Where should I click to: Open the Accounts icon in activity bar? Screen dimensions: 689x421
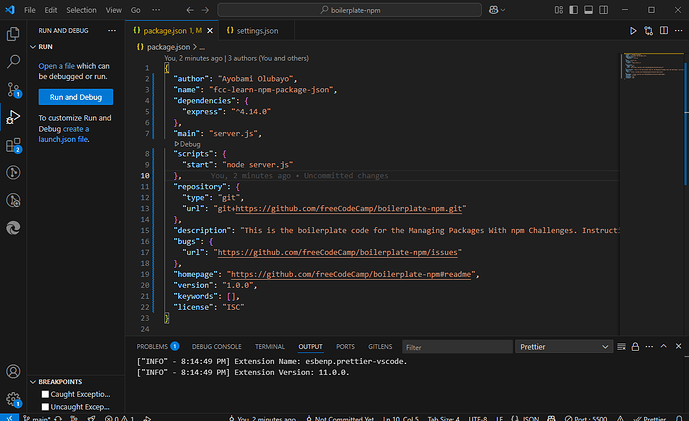13,371
